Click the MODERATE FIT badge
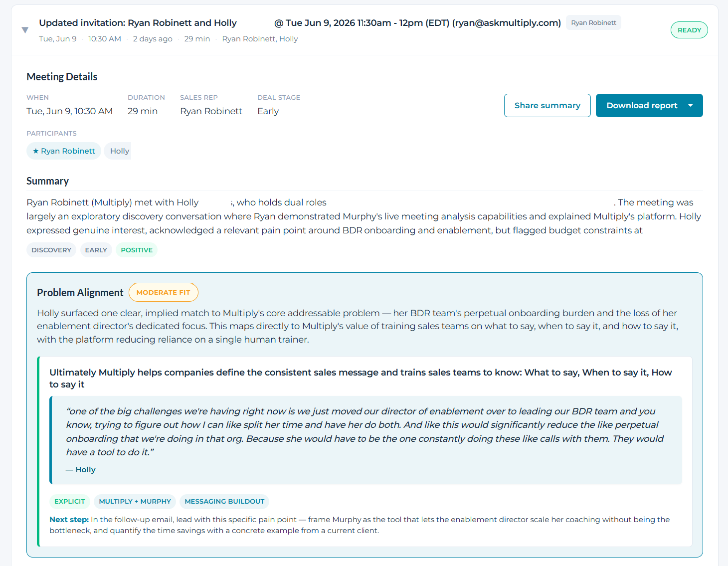The height and width of the screenshot is (566, 728). click(x=164, y=292)
